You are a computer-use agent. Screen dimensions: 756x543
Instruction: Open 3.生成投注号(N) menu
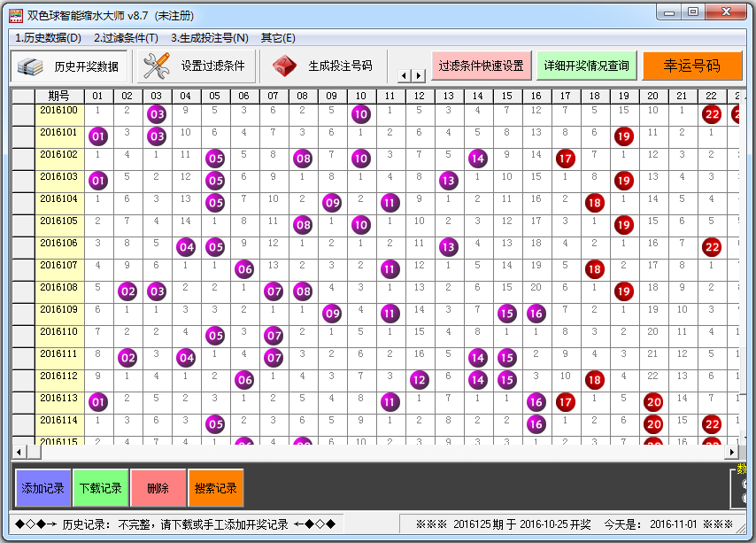click(210, 37)
